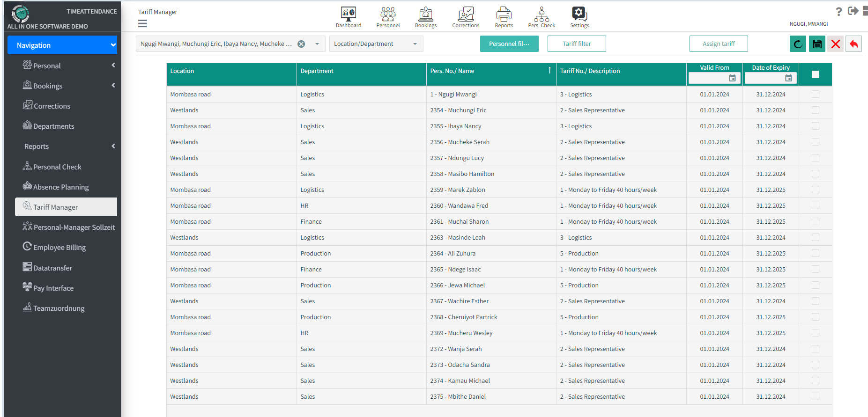Sort by Tariff No./Description column header

click(x=621, y=74)
